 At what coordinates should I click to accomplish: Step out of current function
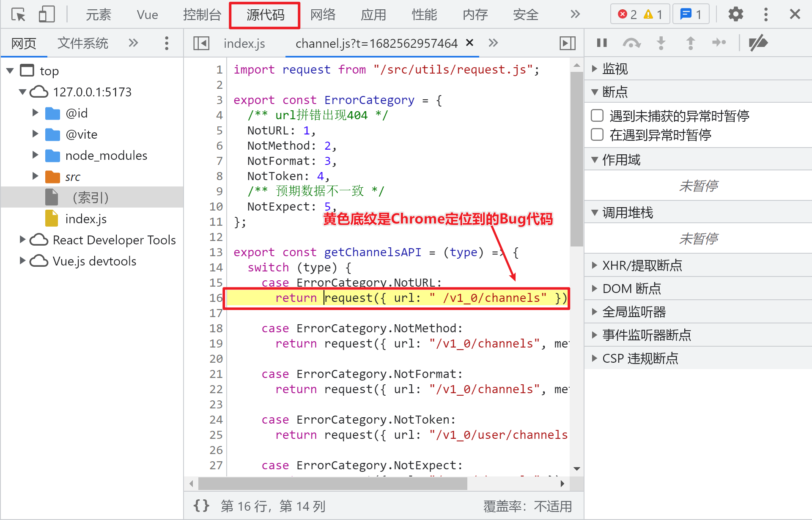pos(690,43)
